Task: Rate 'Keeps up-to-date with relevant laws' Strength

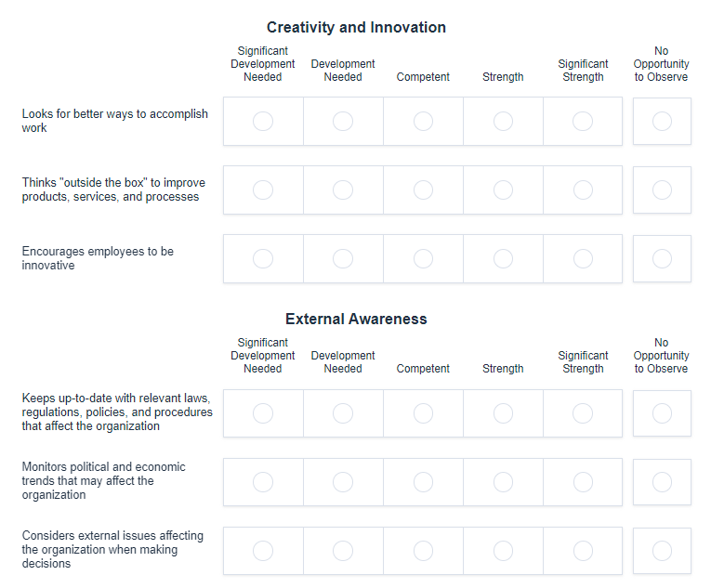Action: pos(503,412)
